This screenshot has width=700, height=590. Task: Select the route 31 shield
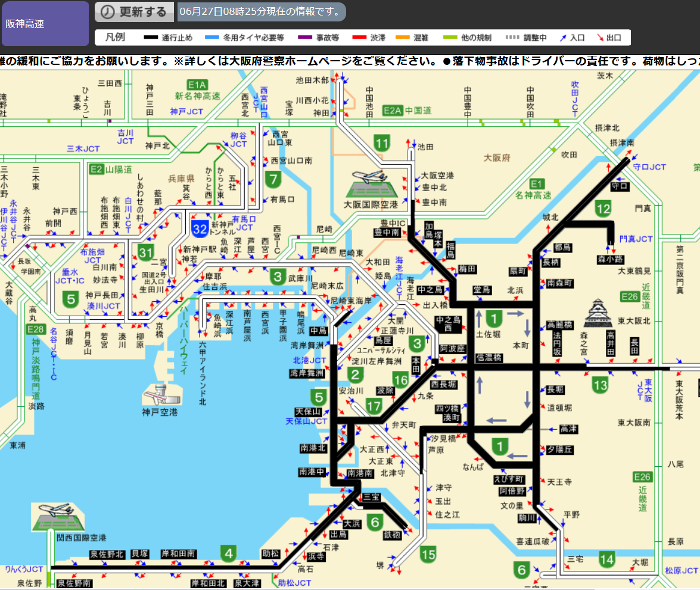(x=146, y=252)
